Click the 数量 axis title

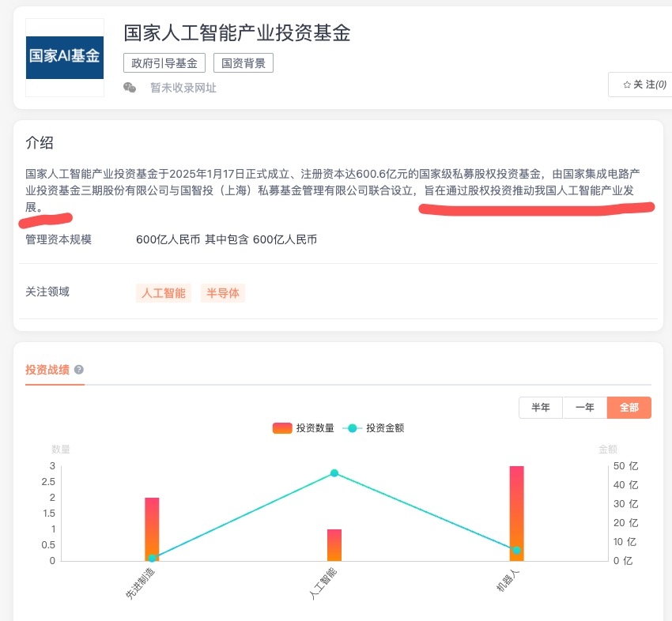(x=60, y=450)
